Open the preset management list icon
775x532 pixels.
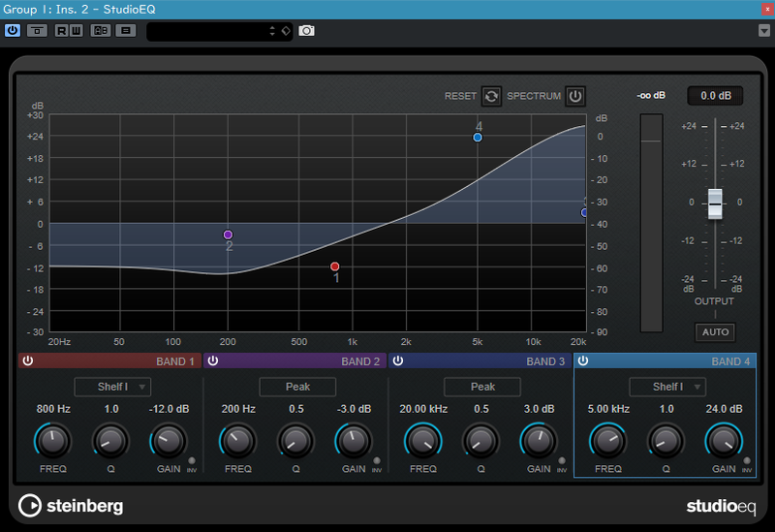click(x=126, y=31)
